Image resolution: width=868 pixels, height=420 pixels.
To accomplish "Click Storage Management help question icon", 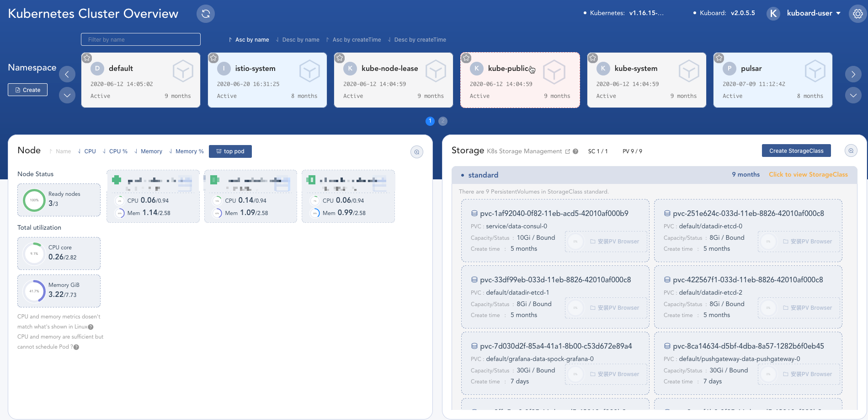I will (x=575, y=151).
